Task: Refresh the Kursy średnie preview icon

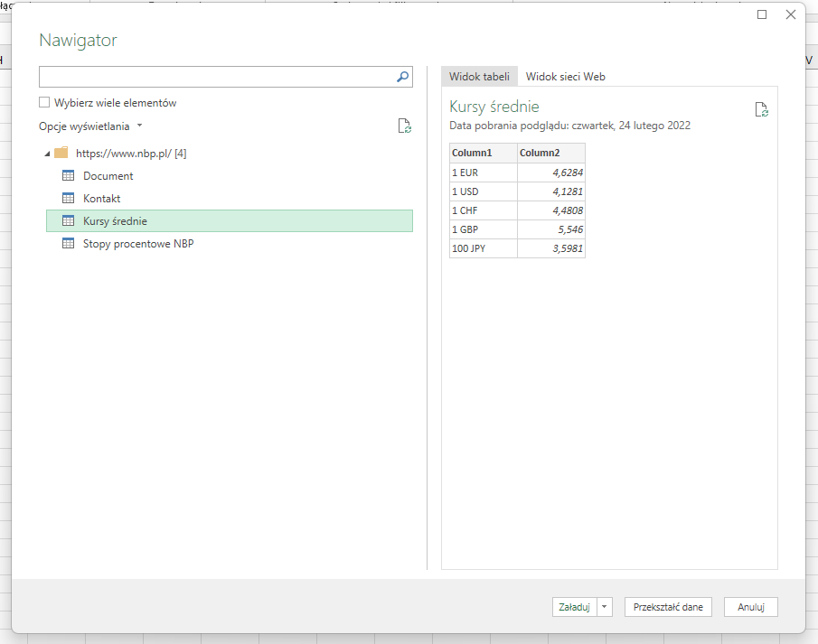Action: pos(761,108)
